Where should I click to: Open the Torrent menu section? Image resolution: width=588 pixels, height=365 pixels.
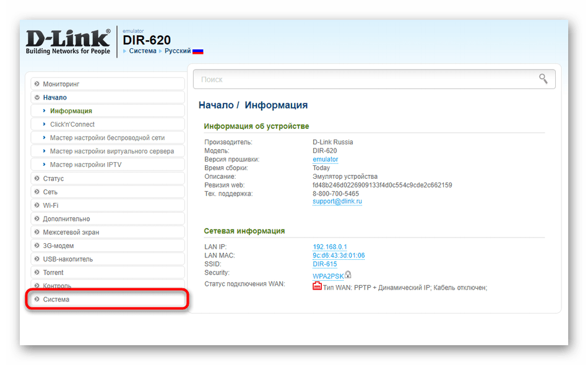[108, 272]
